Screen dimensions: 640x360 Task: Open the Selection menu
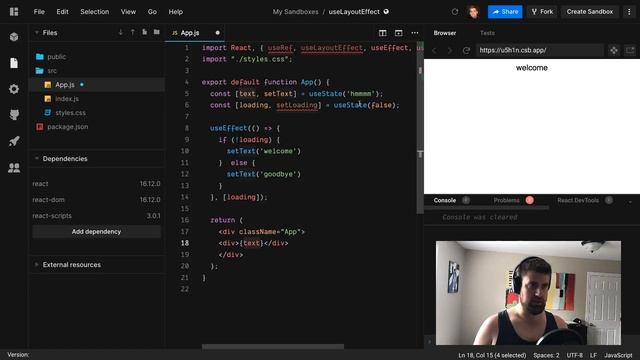(x=95, y=12)
